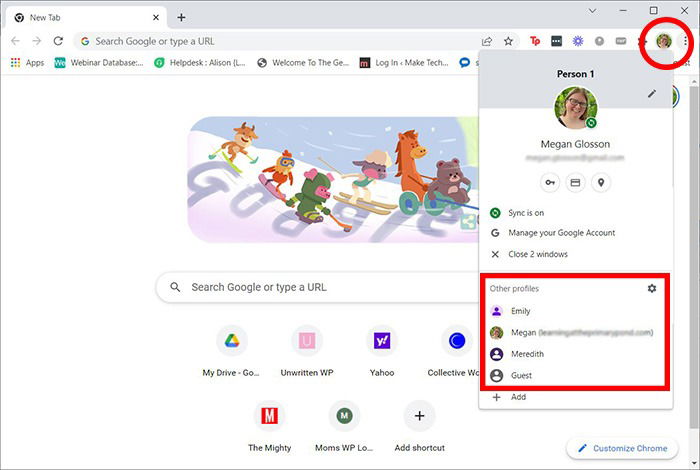
Task: Open Welcome To The Ge... bookmark
Action: point(303,63)
